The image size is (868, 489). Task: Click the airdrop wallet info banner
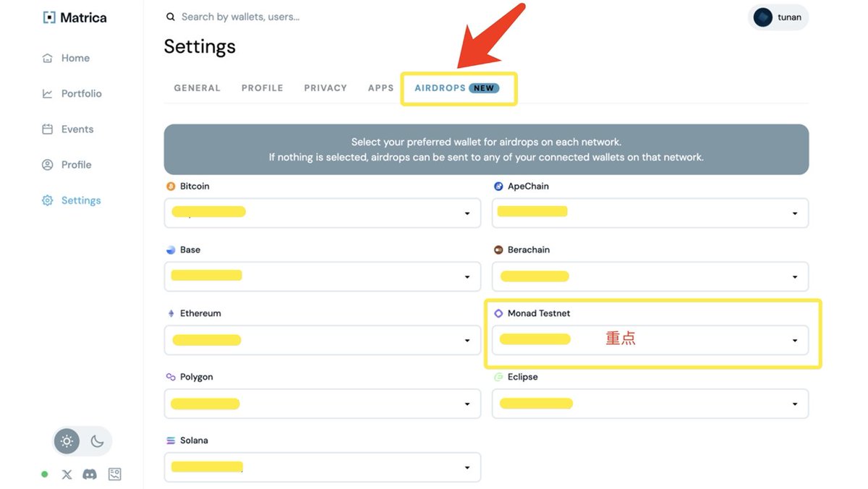tap(486, 150)
